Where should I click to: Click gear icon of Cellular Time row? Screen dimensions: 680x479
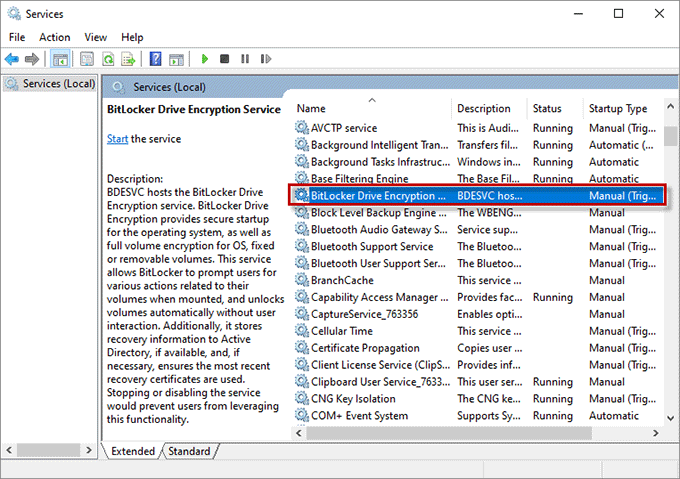coord(302,330)
